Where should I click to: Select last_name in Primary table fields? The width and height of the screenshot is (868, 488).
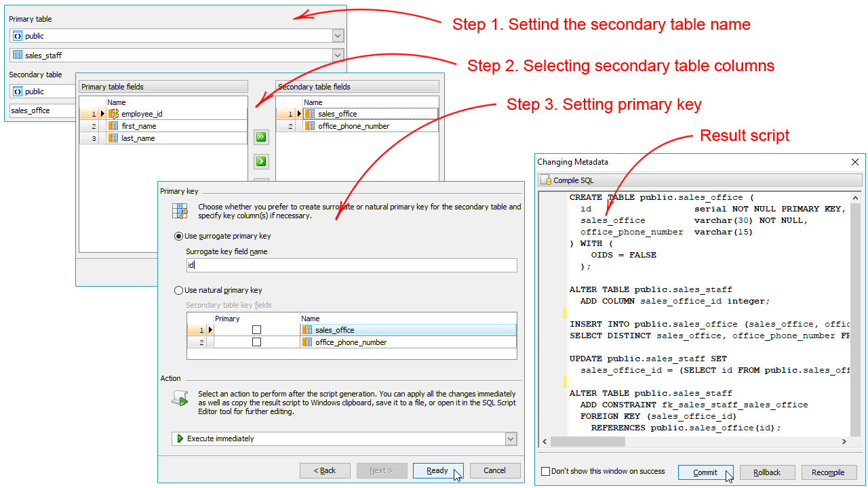[x=138, y=138]
